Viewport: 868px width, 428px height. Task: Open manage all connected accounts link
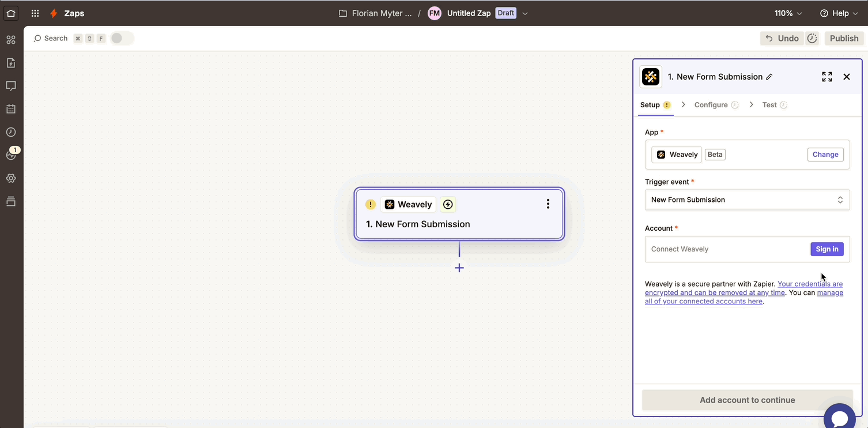tap(744, 297)
